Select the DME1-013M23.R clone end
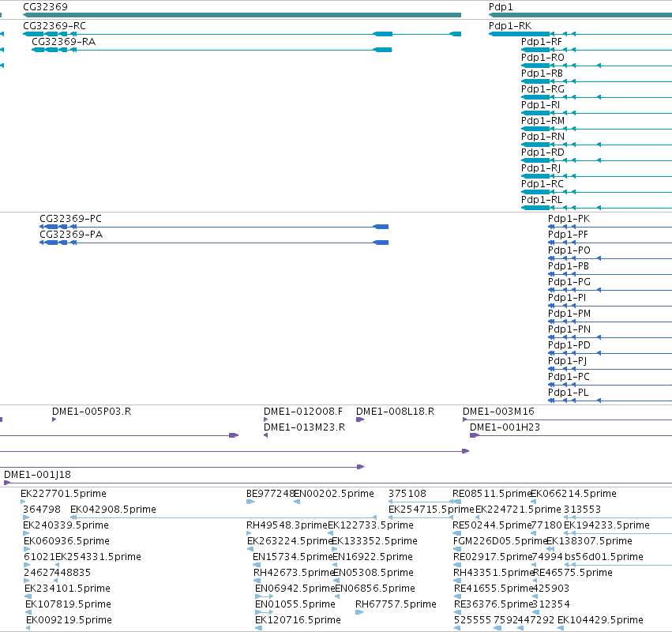The width and height of the screenshot is (672, 632). click(304, 427)
